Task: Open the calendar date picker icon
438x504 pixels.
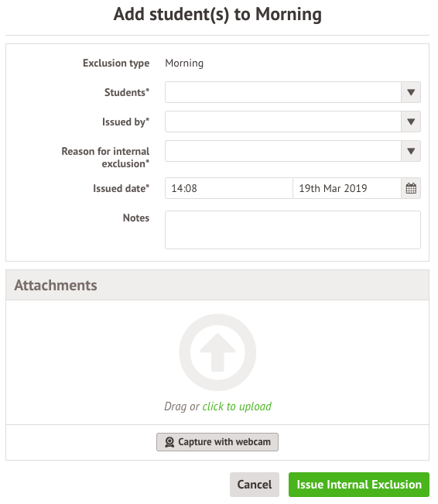Action: pos(411,188)
